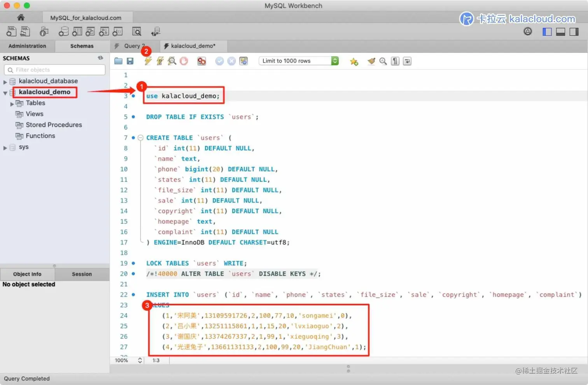
Task: Click the 'ENGINE=InnoDB DEFAULT CHARSET=utf8;' line
Action: (222, 242)
